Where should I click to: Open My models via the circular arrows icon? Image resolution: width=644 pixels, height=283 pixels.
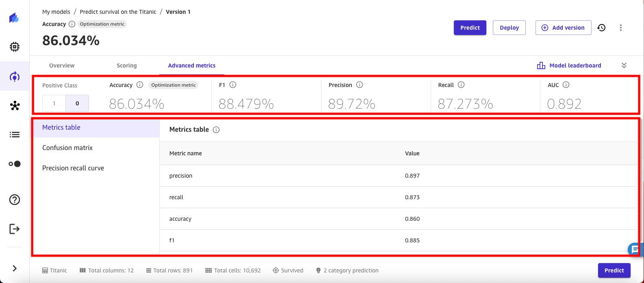click(15, 76)
